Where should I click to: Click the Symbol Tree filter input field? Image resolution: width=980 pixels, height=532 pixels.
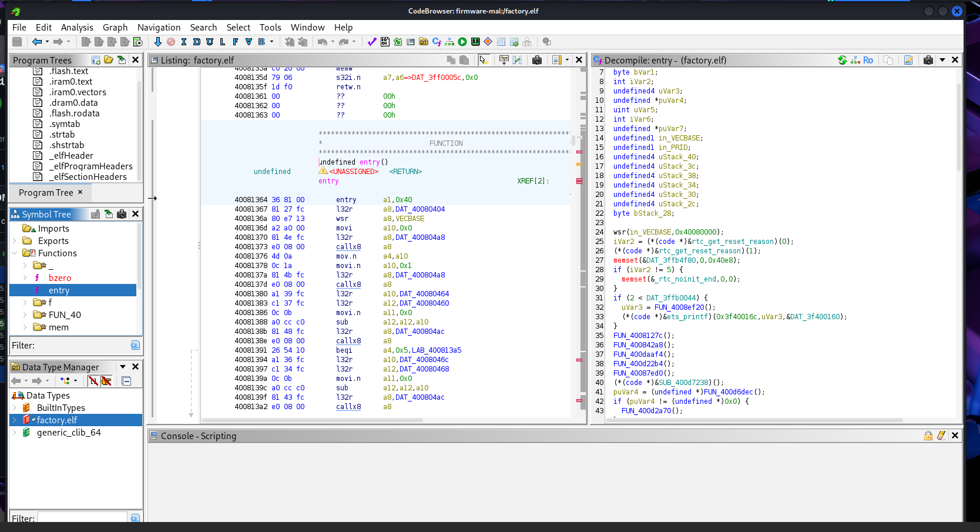82,346
